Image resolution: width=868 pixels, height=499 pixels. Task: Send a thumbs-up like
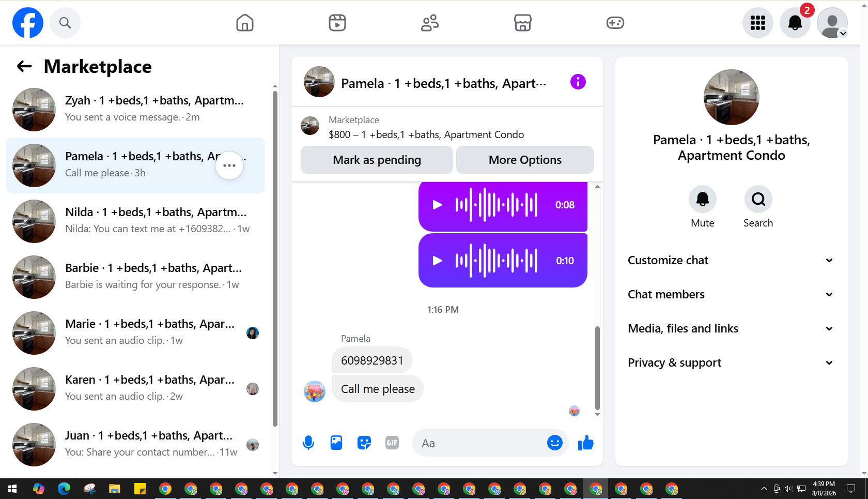point(586,443)
